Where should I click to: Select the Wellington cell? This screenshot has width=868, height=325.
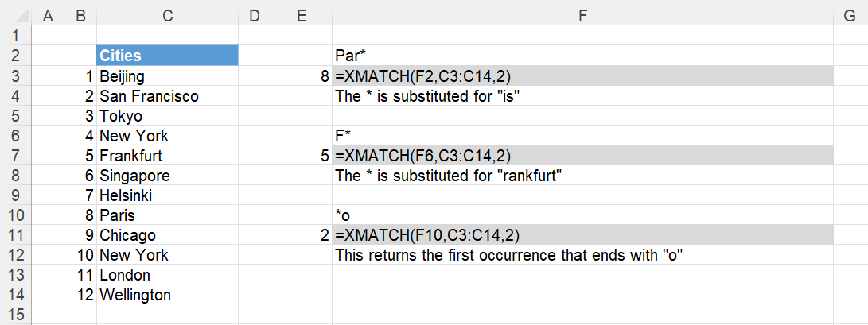point(167,295)
